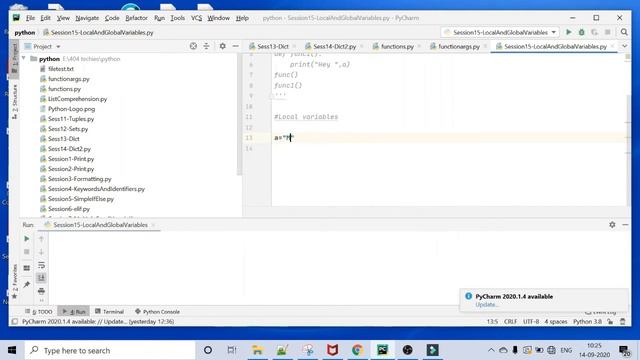Screen dimensions: 640x360
Task: Open Chrome from the taskbar
Action: pos(357,350)
